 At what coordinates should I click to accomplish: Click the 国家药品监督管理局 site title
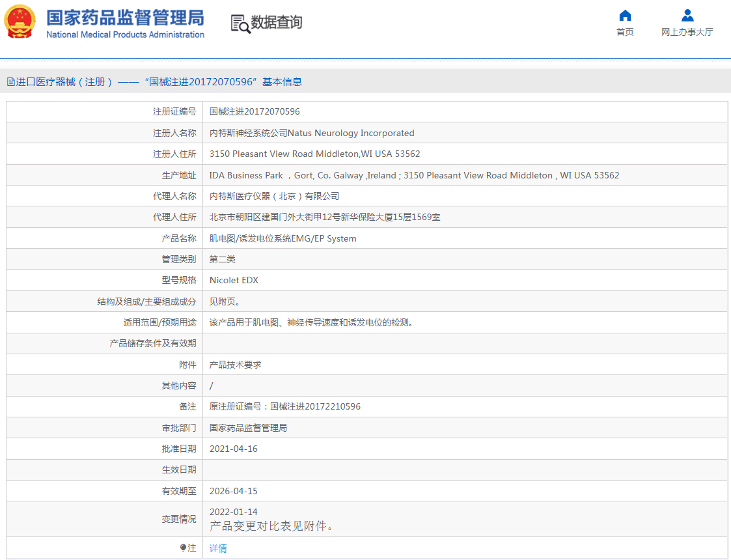point(125,17)
